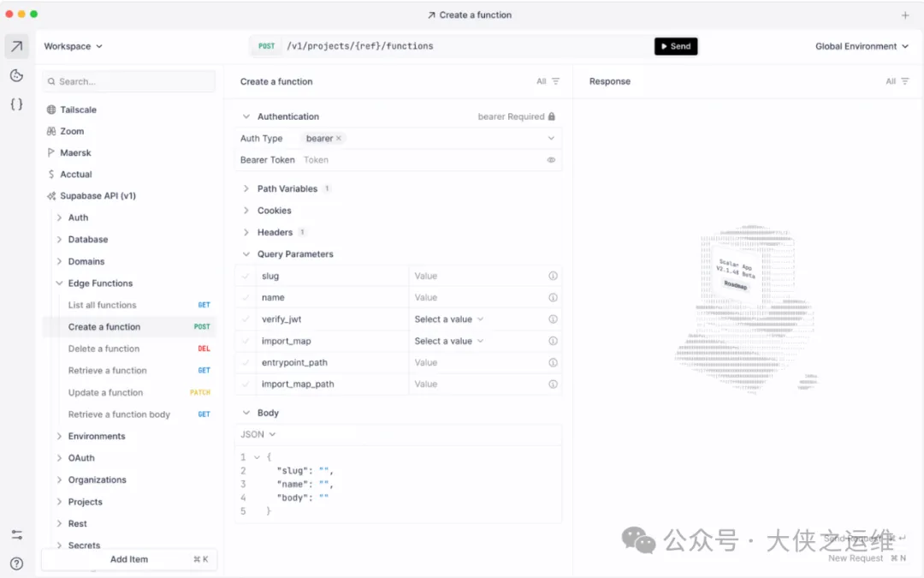Open the Create a function request
Viewport: 924px width, 578px height.
tap(130, 327)
